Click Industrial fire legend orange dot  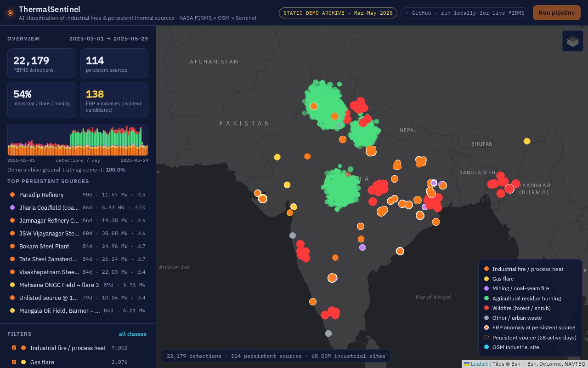coord(486,269)
